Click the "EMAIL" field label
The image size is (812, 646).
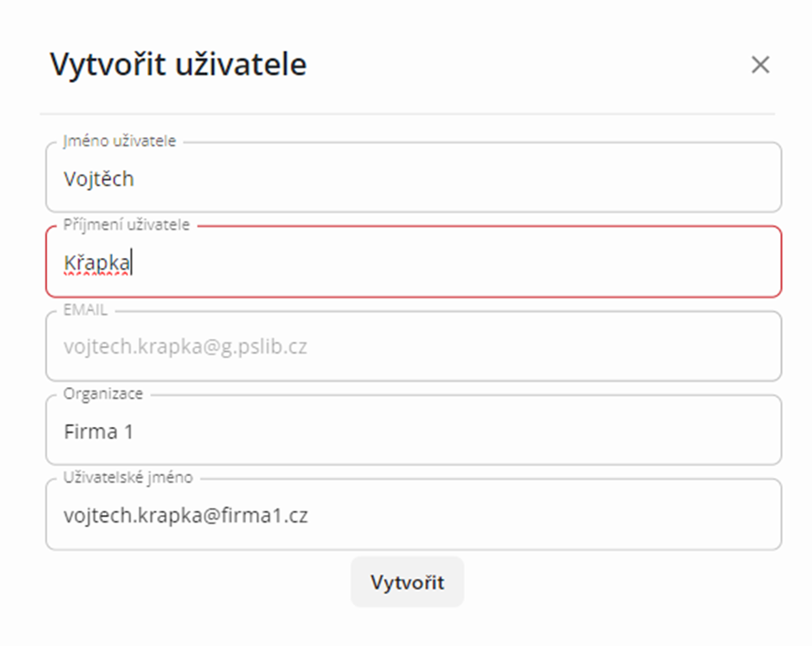(85, 310)
